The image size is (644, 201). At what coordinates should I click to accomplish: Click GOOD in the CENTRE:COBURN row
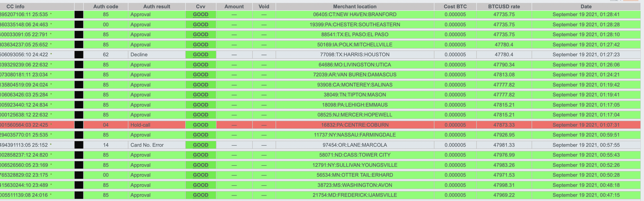[201, 125]
